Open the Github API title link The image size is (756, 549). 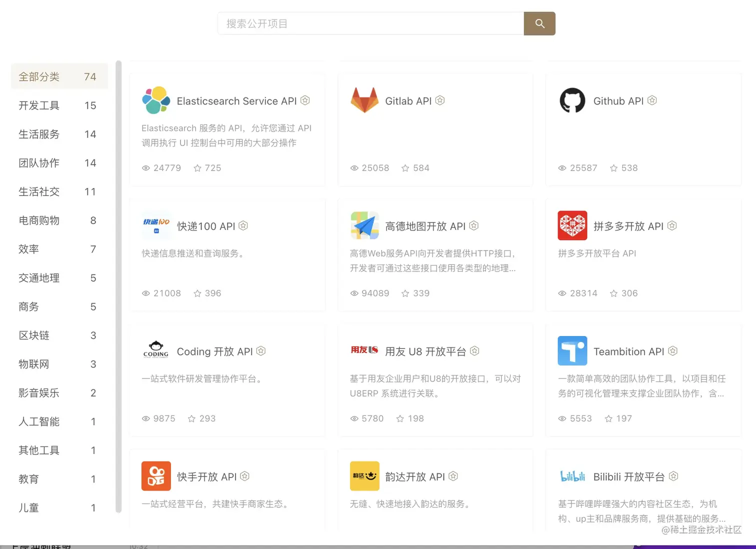click(x=618, y=101)
